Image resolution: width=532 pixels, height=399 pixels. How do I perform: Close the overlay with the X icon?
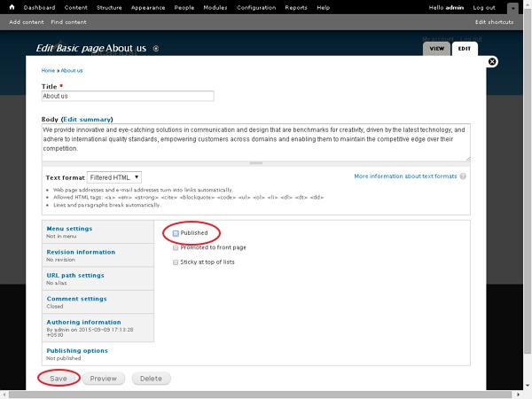492,62
